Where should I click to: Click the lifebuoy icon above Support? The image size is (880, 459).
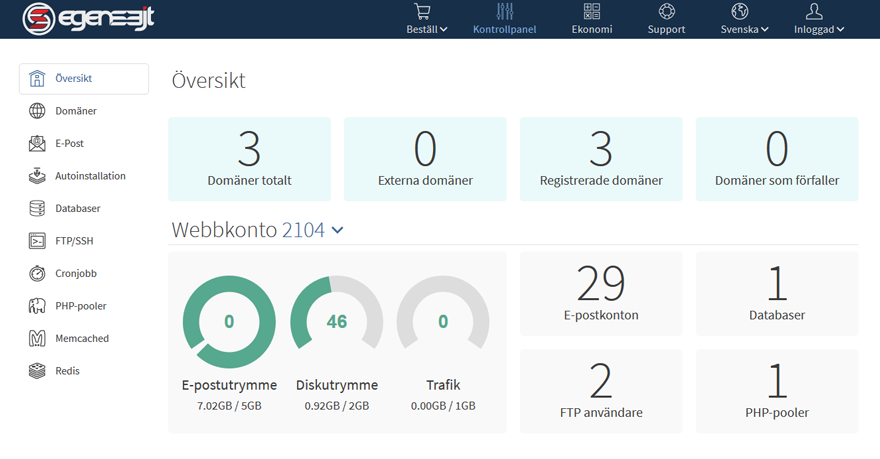point(666,11)
